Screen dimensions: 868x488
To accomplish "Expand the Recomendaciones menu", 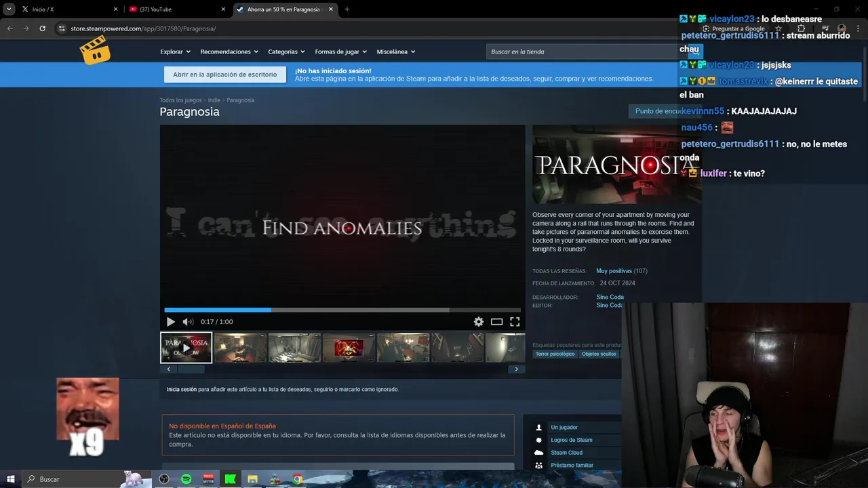I will pos(229,52).
